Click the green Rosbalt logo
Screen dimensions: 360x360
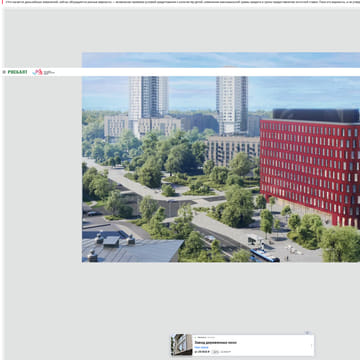tap(17, 72)
